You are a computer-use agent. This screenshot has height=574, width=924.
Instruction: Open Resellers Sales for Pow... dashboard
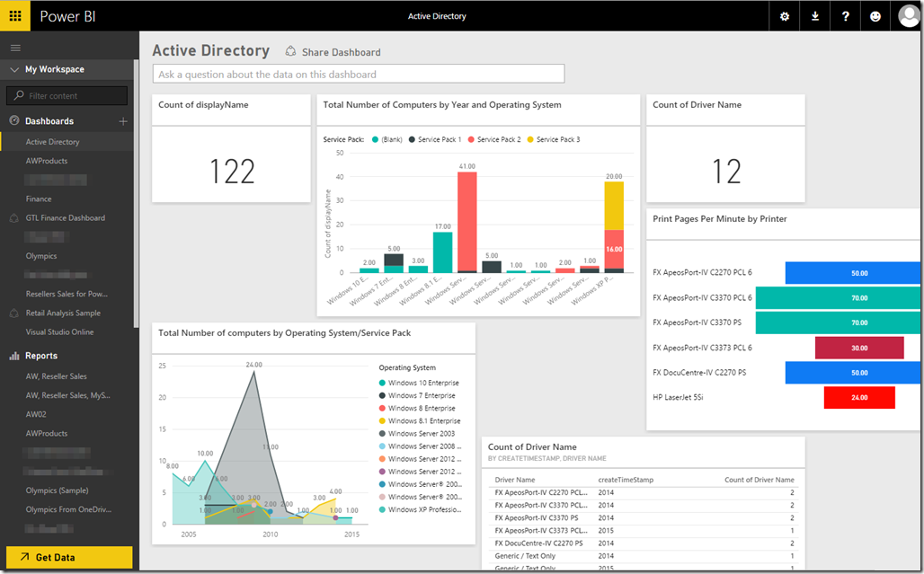[67, 294]
